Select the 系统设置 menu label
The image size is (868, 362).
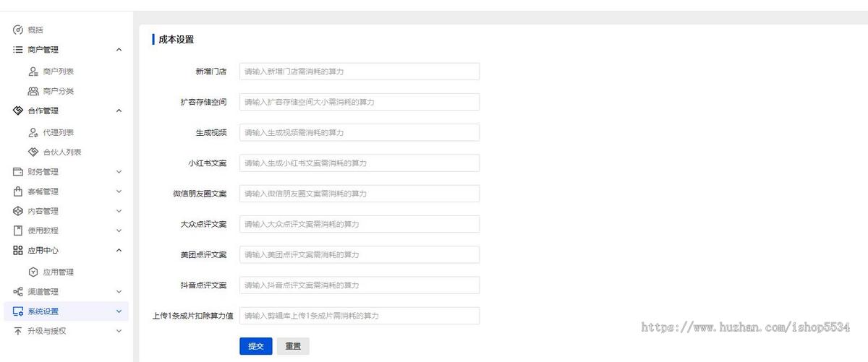tap(43, 311)
